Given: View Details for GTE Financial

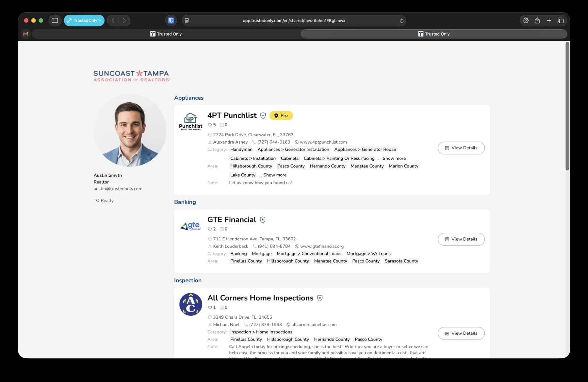Looking at the screenshot, I should [x=461, y=239].
